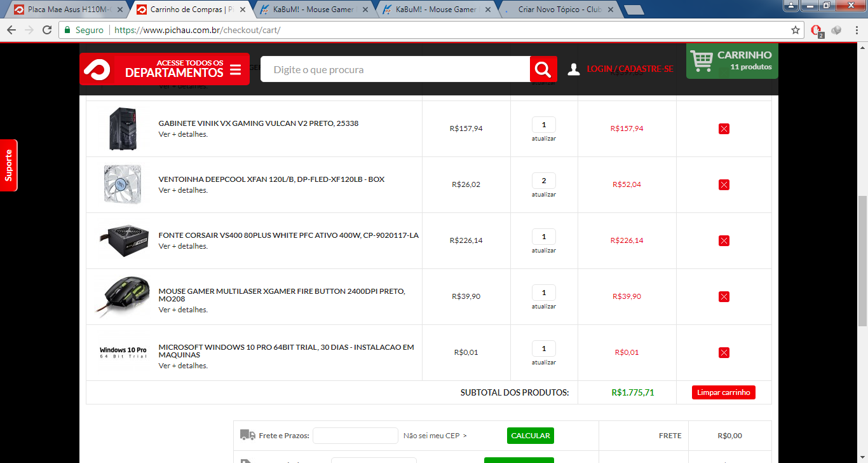Image resolution: width=868 pixels, height=463 pixels.
Task: Click the Frete e Prazos CEP field
Action: coord(355,436)
